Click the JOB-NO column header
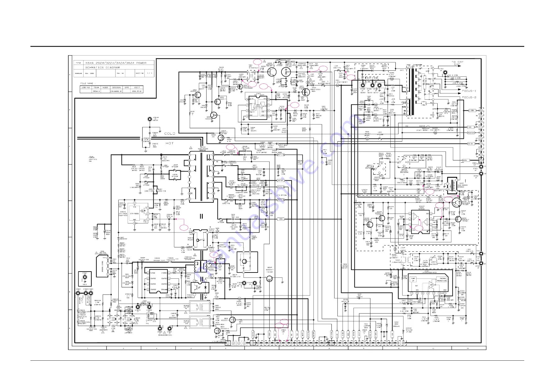555x392 pixels. tap(85, 88)
